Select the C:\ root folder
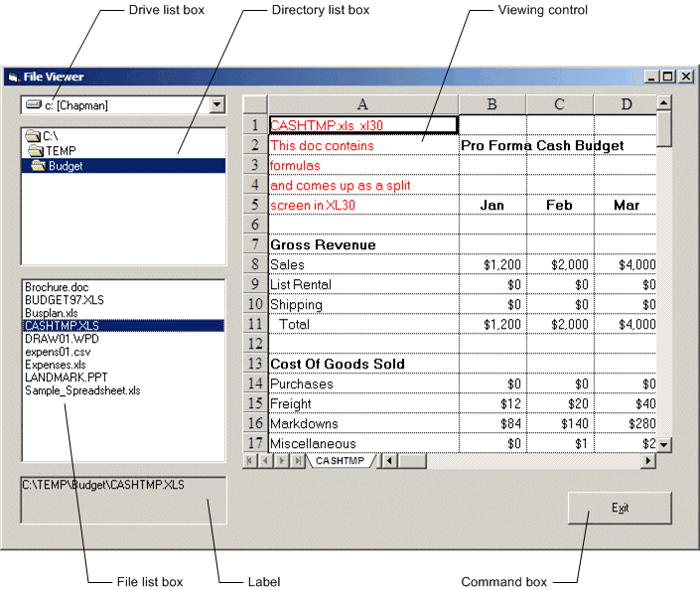This screenshot has width=700, height=590. click(50, 136)
